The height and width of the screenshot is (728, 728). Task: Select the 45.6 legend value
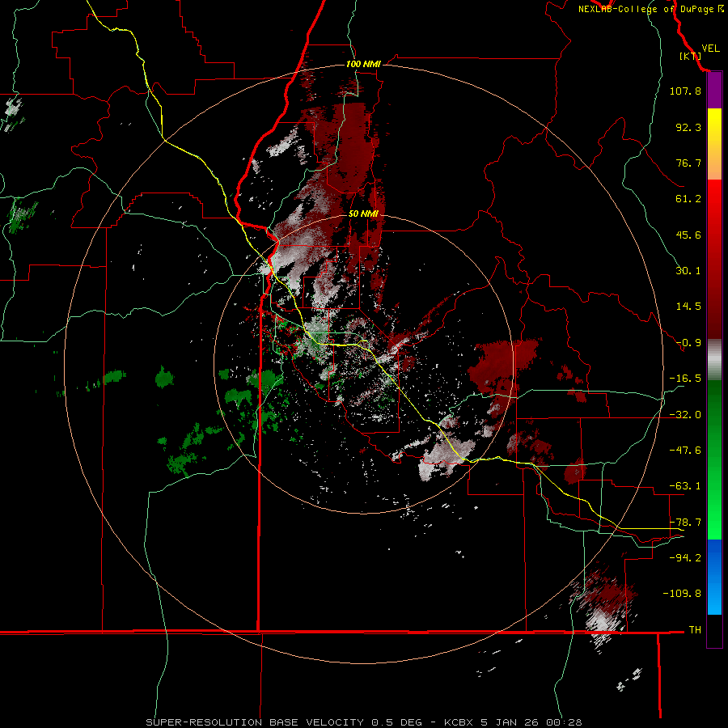coord(688,235)
